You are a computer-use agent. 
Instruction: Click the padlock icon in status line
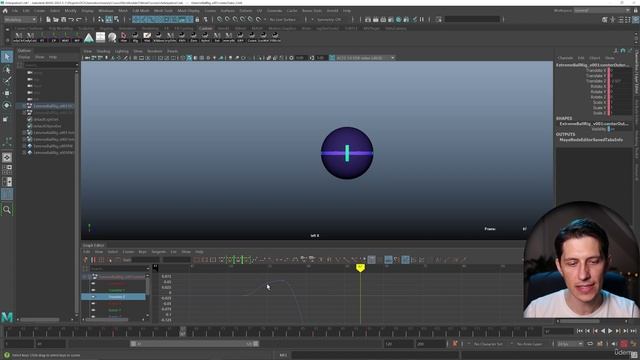(198, 19)
